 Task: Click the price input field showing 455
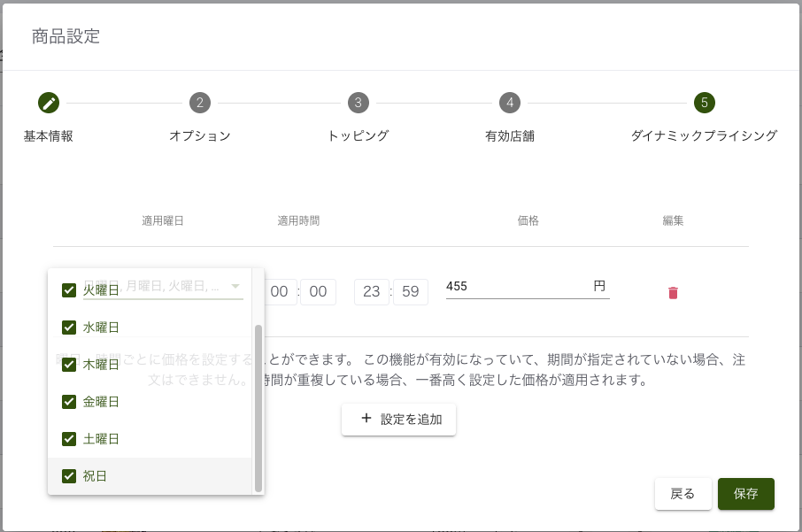point(517,287)
